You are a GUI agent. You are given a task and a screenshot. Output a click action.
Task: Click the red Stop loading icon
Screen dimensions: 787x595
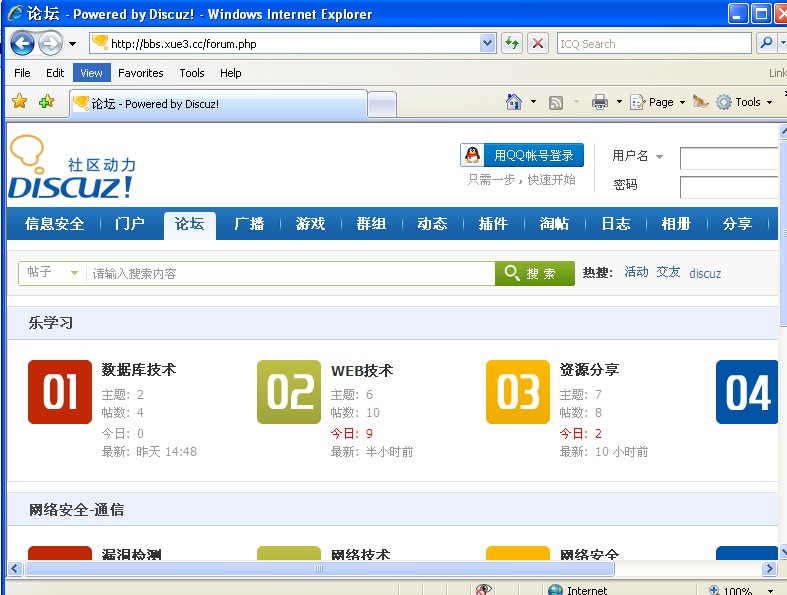(x=538, y=43)
